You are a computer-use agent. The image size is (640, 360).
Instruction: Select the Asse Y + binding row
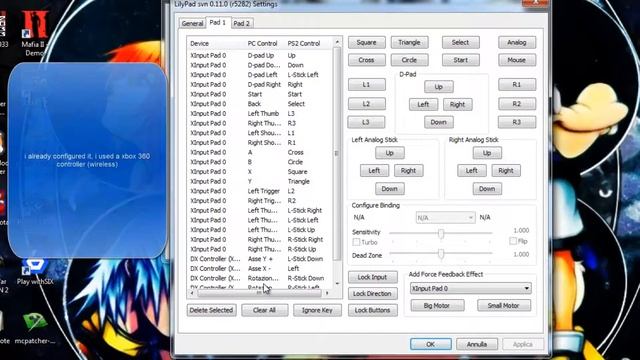260,259
